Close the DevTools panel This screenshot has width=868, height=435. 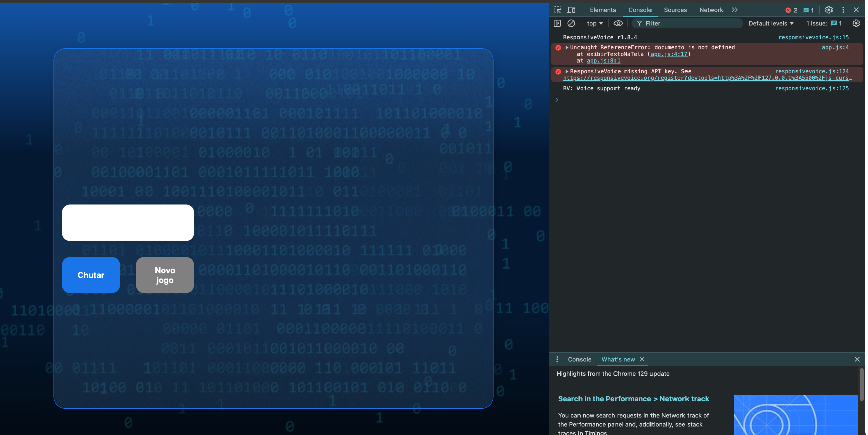[x=856, y=10]
